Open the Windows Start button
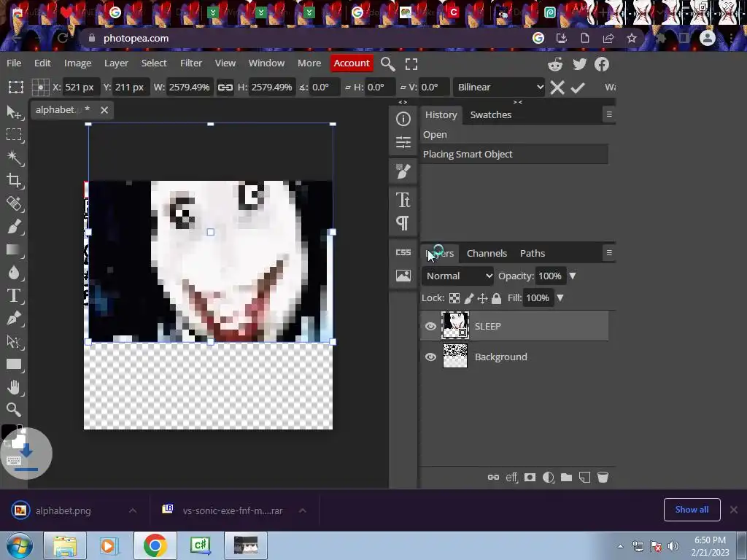 tap(19, 545)
